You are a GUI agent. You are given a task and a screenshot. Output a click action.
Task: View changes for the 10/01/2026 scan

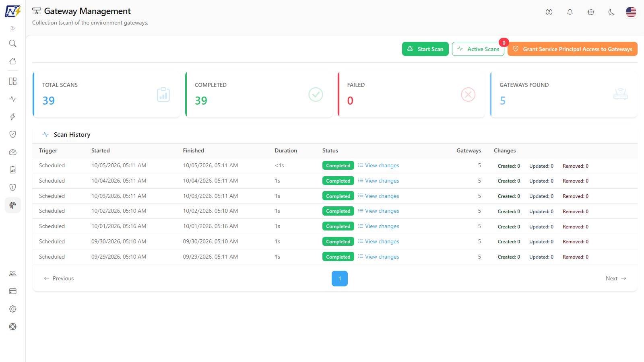coord(378,226)
